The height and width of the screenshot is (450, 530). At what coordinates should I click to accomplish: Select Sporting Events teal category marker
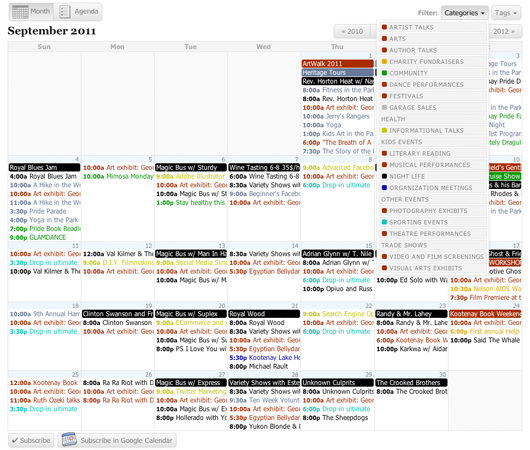click(384, 222)
